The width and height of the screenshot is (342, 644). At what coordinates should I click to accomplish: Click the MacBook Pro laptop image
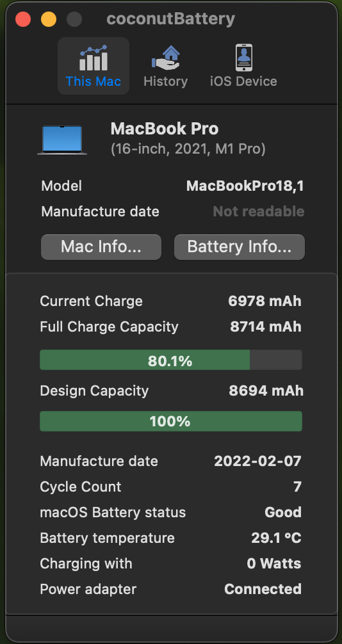62,140
